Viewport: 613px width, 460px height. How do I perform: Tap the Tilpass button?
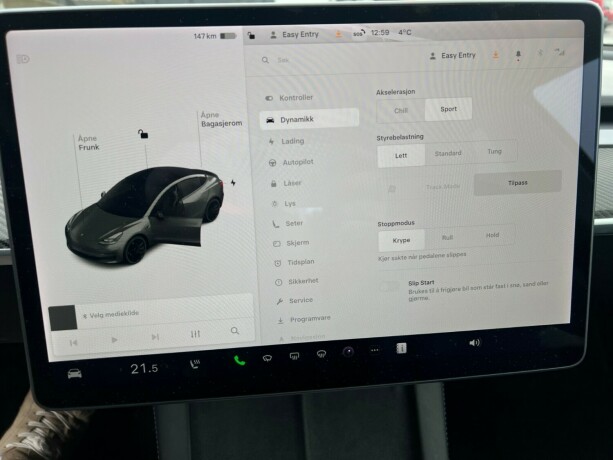tap(518, 183)
